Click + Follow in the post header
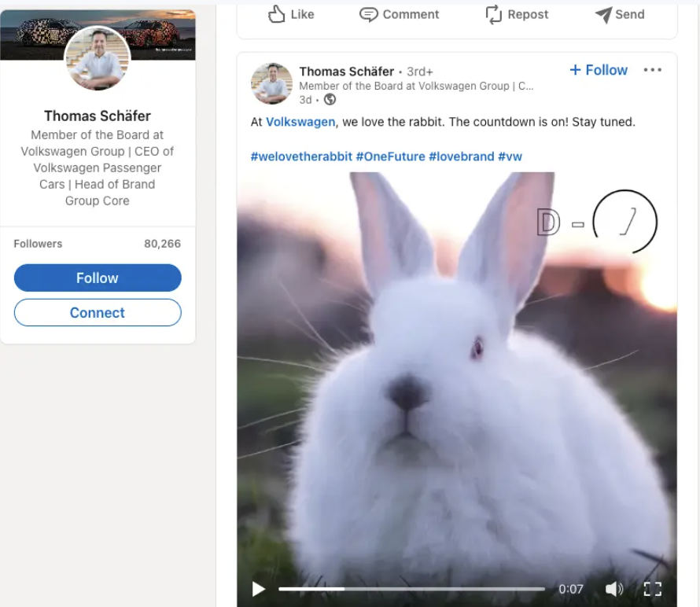700x607 pixels. pyautogui.click(x=599, y=70)
